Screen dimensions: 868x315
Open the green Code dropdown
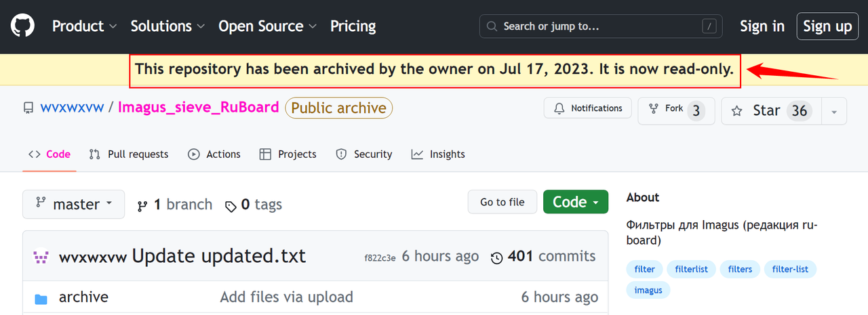pyautogui.click(x=576, y=202)
